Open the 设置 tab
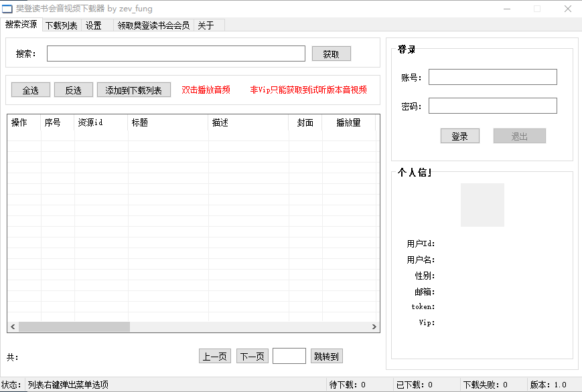582x392 pixels. click(93, 24)
